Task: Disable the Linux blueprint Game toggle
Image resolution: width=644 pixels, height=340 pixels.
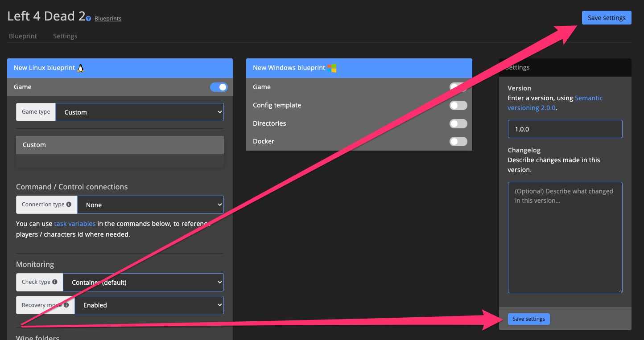Action: coord(219,87)
